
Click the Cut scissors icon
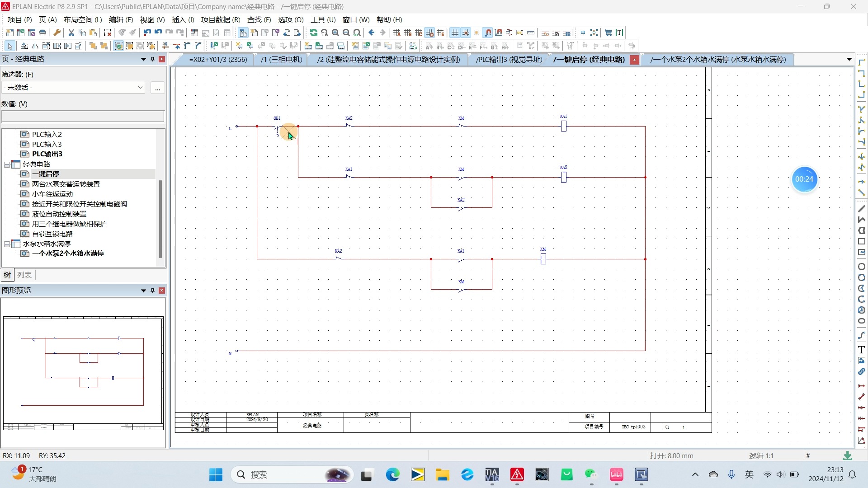[71, 33]
